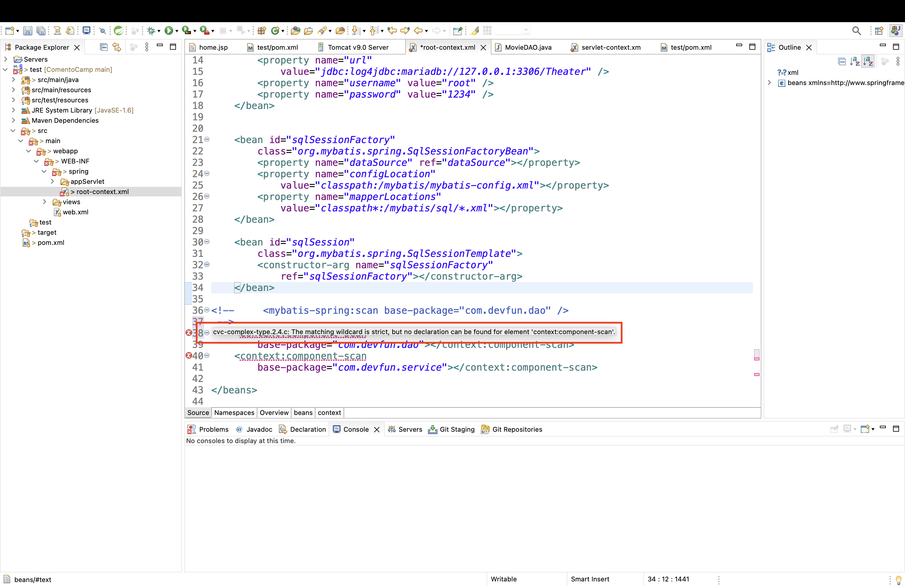Viewport: 905px width, 588px height.
Task: Toggle Link with Editor in Package Explorer
Action: [117, 47]
